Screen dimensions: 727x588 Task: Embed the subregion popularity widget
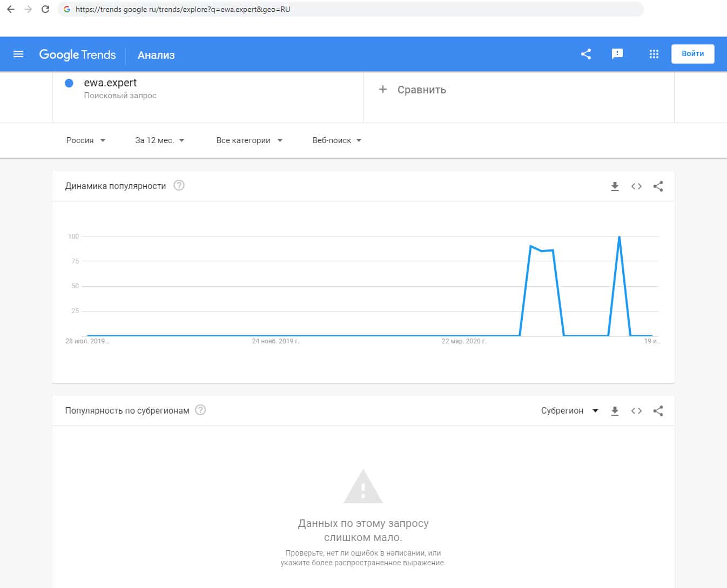636,411
